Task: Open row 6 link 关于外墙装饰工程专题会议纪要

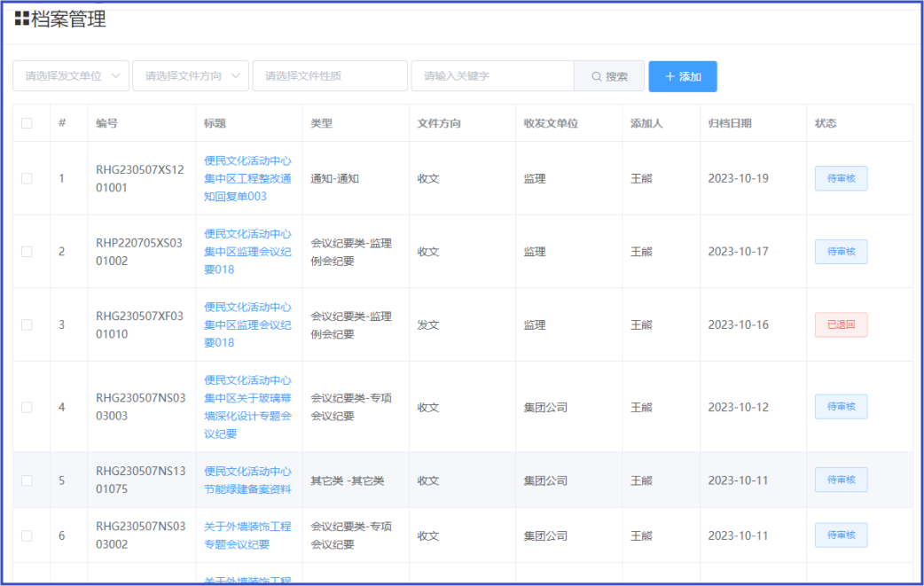Action: pos(247,535)
